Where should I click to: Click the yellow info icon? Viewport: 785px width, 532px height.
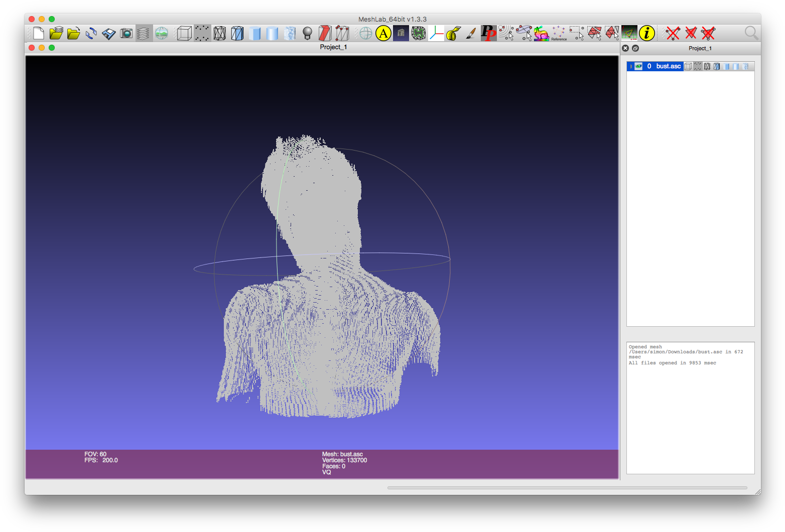click(x=647, y=34)
